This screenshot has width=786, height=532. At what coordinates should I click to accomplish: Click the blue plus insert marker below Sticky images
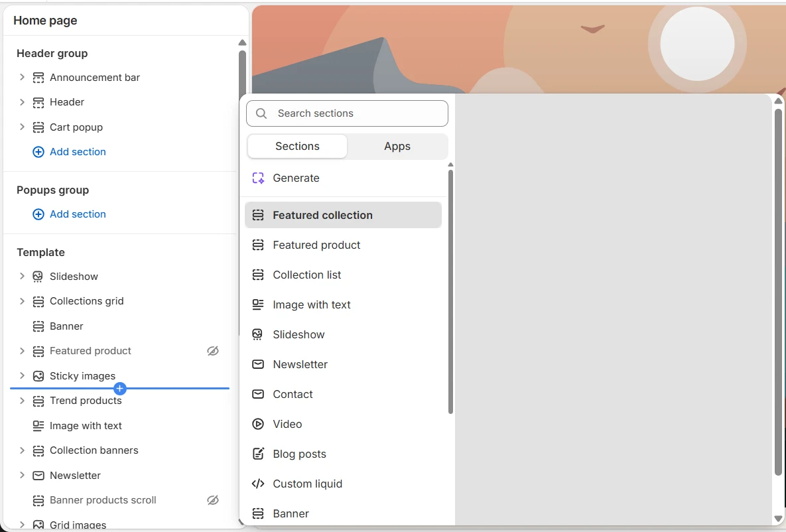coord(120,389)
